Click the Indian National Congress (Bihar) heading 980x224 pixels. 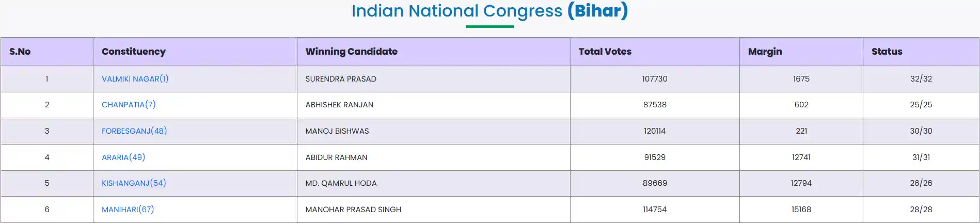click(x=489, y=11)
